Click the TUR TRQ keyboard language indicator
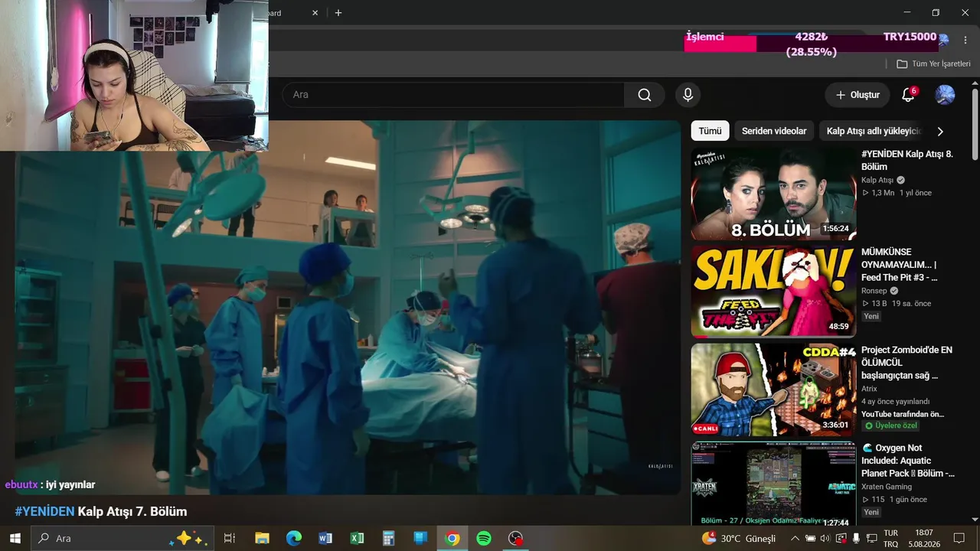 tap(891, 538)
